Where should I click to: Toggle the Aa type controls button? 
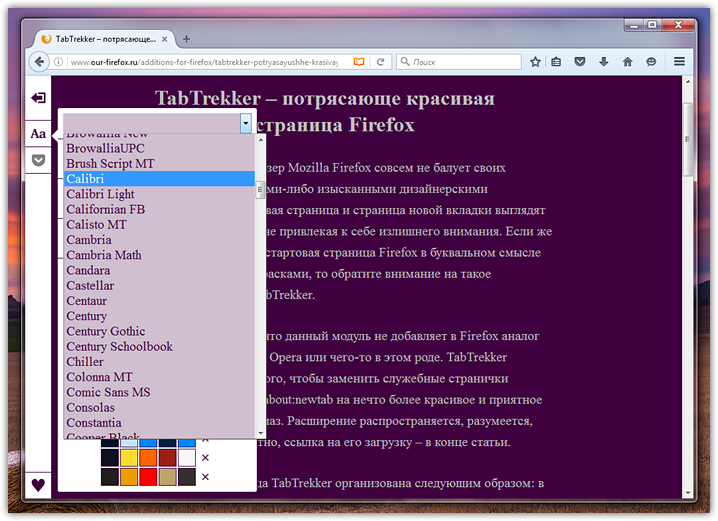[x=38, y=134]
